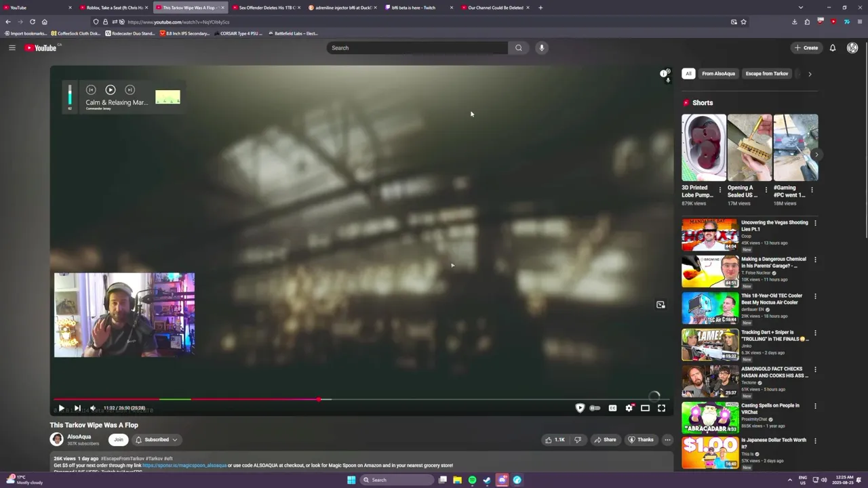Click the green sponsor segment on progress bar
868x488 pixels.
174,399
